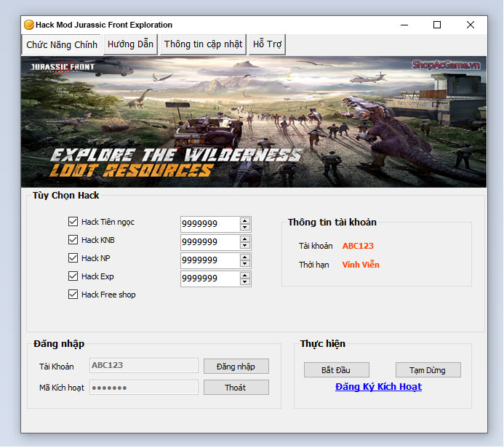The height and width of the screenshot is (448, 504).
Task: Click the Đăng nhập button
Action: [236, 367]
